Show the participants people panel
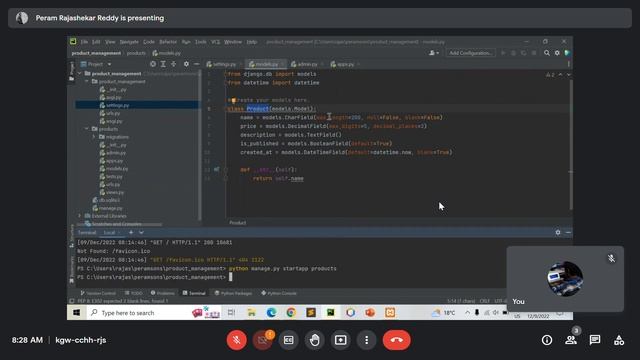The image size is (640, 360). (571, 340)
